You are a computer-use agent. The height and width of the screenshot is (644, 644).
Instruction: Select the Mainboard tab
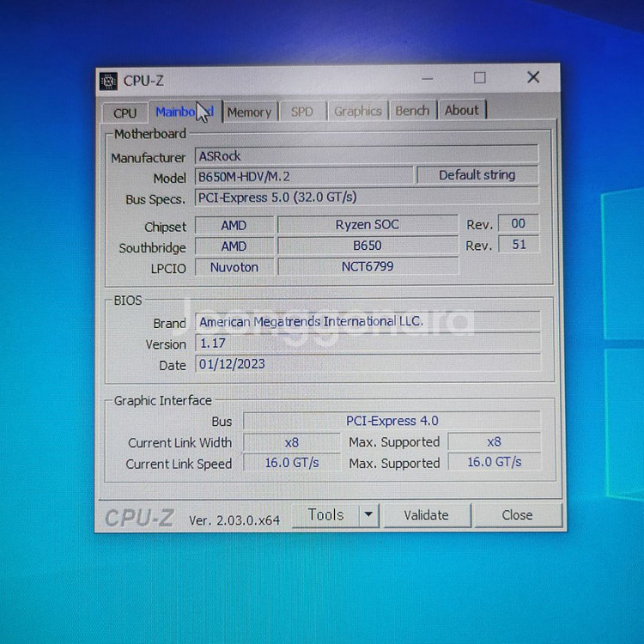(184, 112)
